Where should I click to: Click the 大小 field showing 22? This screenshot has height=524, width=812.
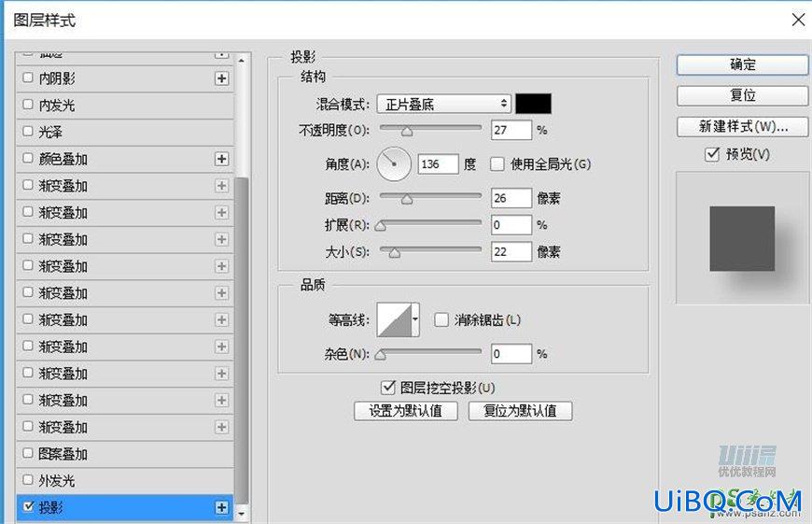511,251
